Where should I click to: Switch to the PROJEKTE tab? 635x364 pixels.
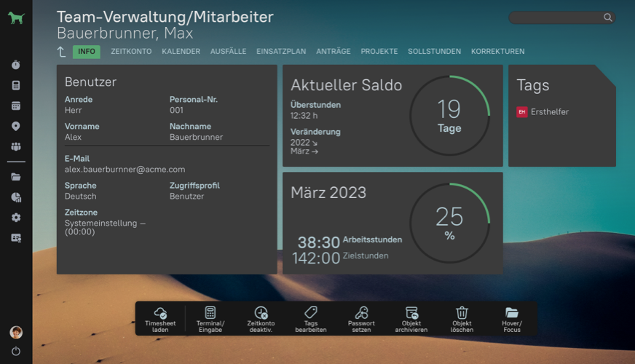click(x=379, y=52)
